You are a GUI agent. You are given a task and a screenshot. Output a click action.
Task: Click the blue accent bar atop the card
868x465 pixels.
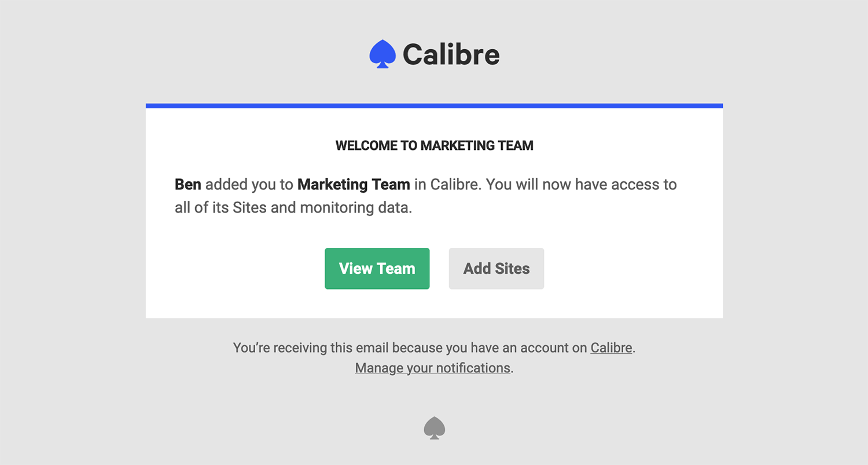click(x=434, y=105)
